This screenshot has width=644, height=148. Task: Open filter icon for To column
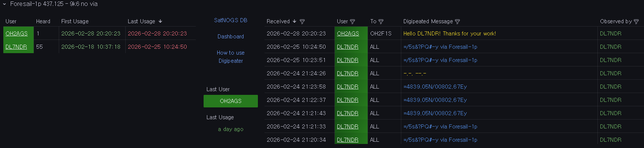(x=381, y=22)
